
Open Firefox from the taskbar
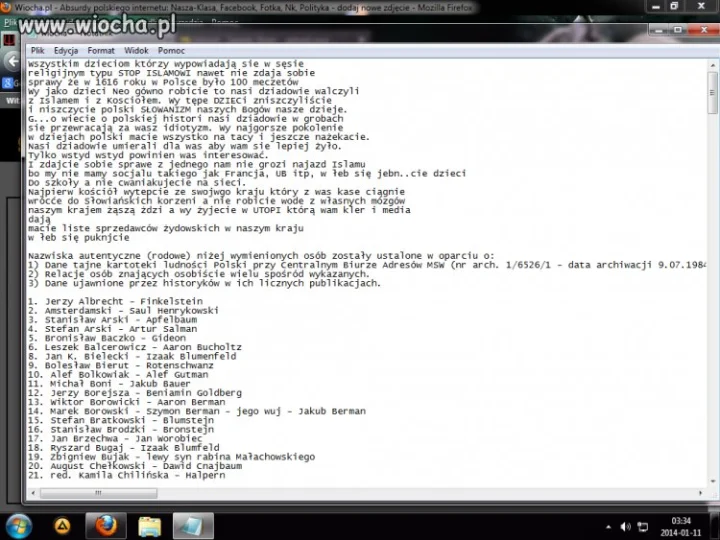(x=106, y=526)
